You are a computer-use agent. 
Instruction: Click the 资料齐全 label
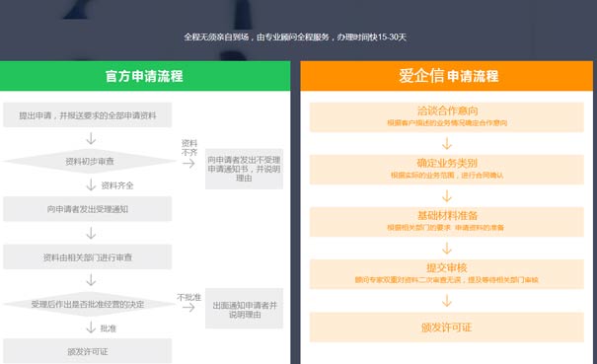(x=117, y=185)
